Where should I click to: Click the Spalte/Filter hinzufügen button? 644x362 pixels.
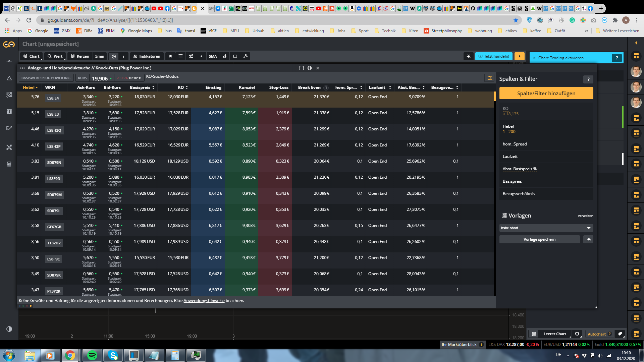point(546,93)
